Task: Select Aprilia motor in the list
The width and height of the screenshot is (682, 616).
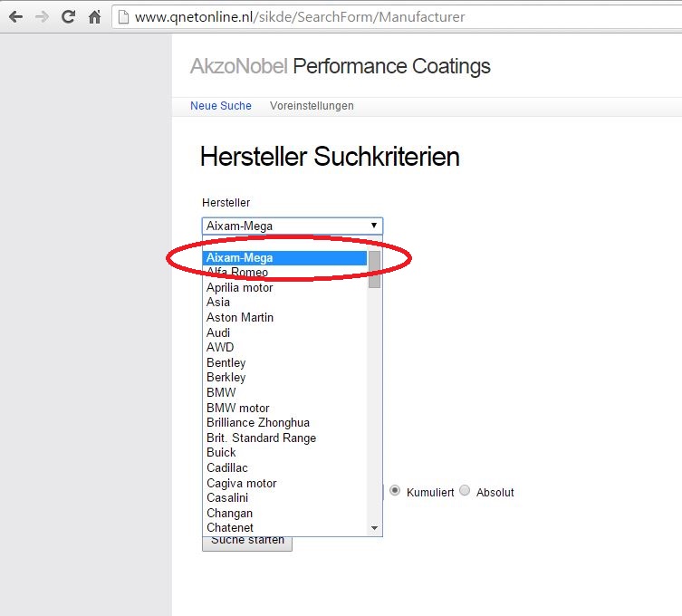Action: click(285, 287)
